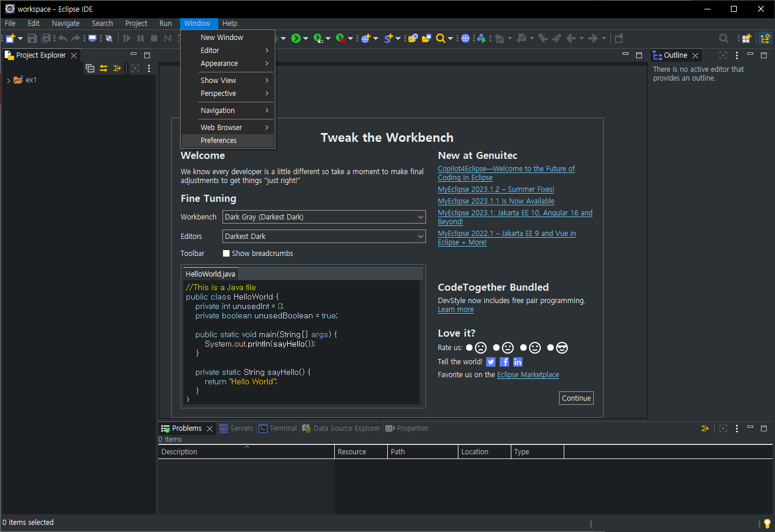Open the Learn more link

point(455,310)
